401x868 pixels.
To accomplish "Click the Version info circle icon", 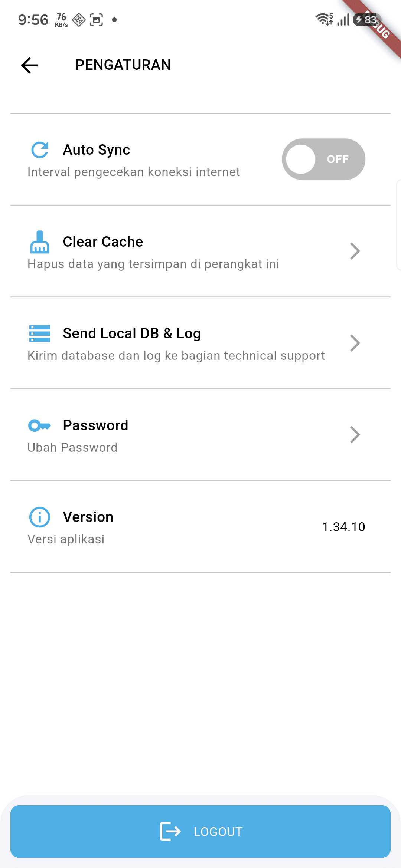I will 40,517.
